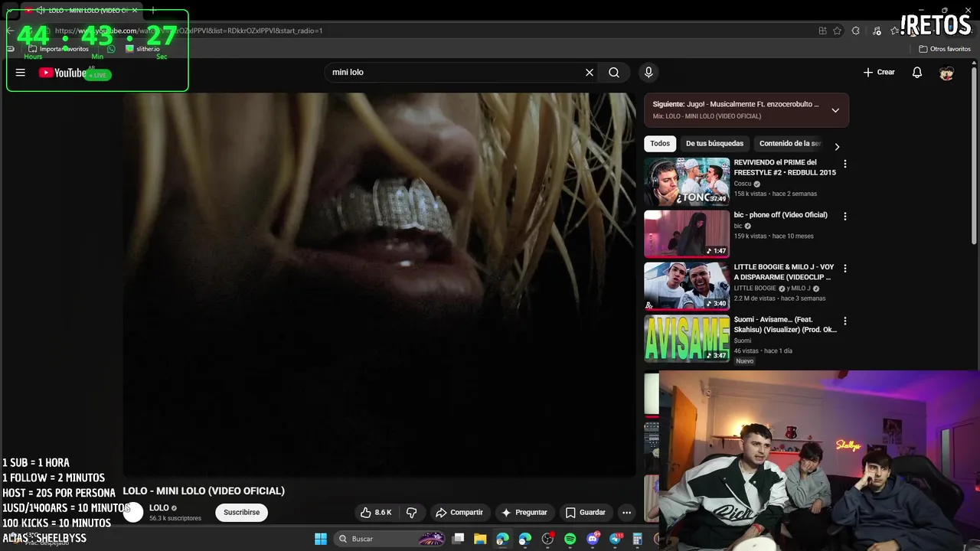Open Edge extensions puzzle icon
The height and width of the screenshot is (551, 980).
coord(856,31)
